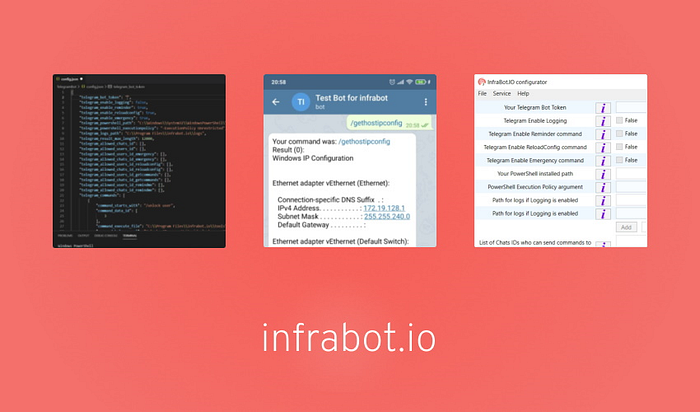
Task: Click info icon for PowerShell Execution Policy argument
Action: [x=603, y=187]
